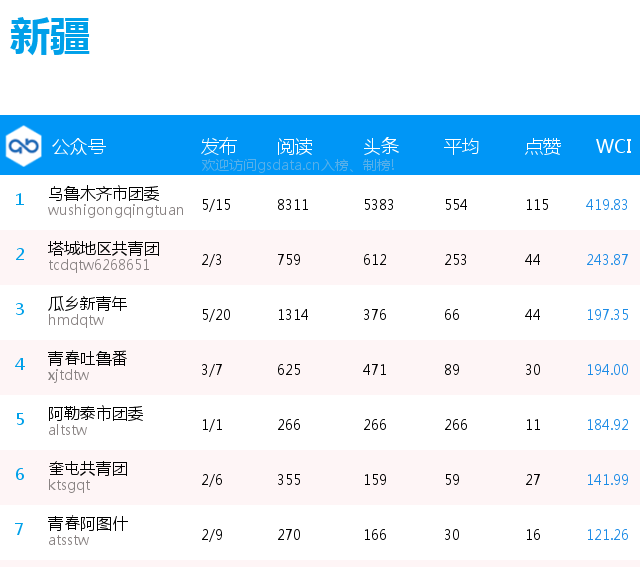This screenshot has width=640, height=567.
Task: Click read count 270
Action: click(289, 535)
